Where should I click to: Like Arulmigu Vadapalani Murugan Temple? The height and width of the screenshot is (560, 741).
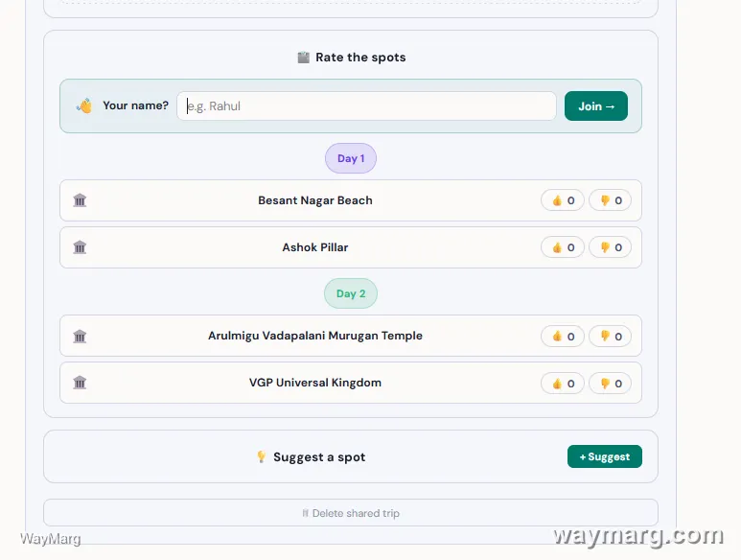point(563,336)
